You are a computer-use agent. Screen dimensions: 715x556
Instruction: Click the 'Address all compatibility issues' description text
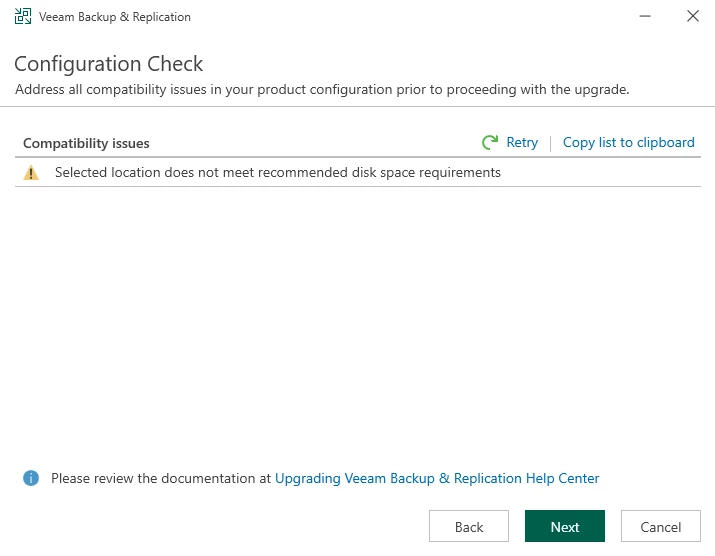(x=322, y=89)
